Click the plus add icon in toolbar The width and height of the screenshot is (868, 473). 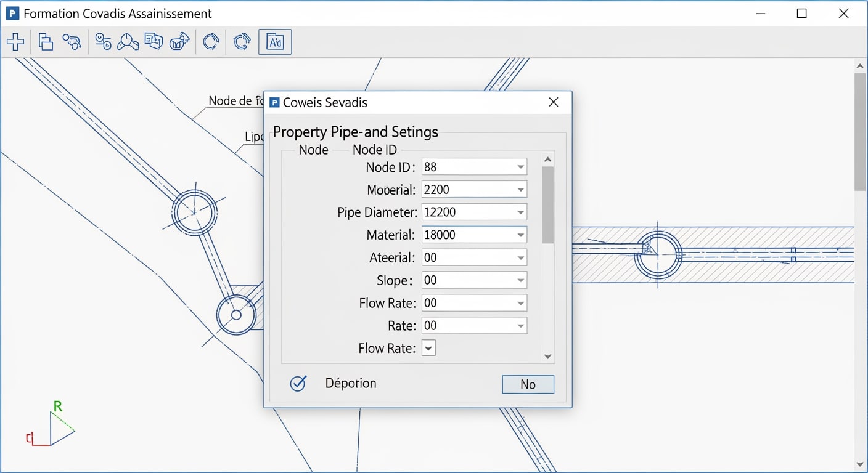pos(15,42)
